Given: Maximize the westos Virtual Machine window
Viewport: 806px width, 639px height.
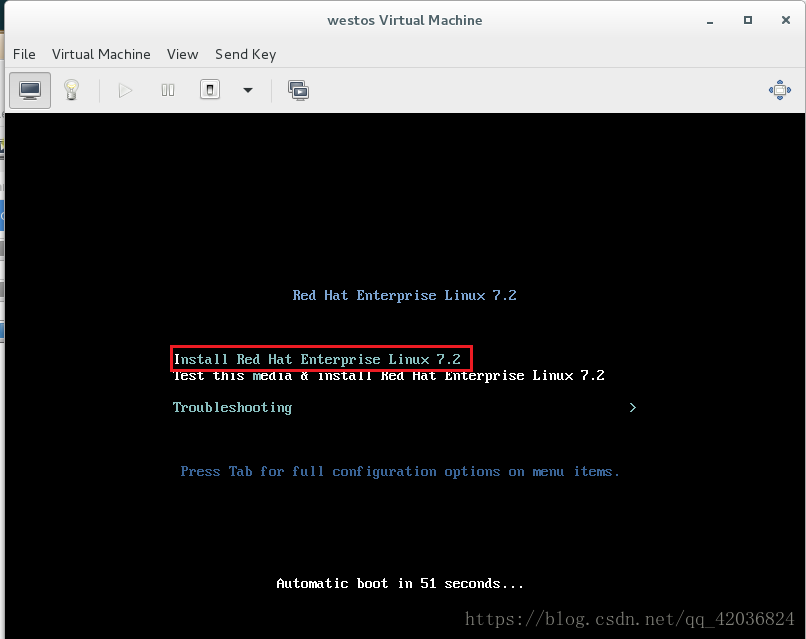Looking at the screenshot, I should point(748,20).
